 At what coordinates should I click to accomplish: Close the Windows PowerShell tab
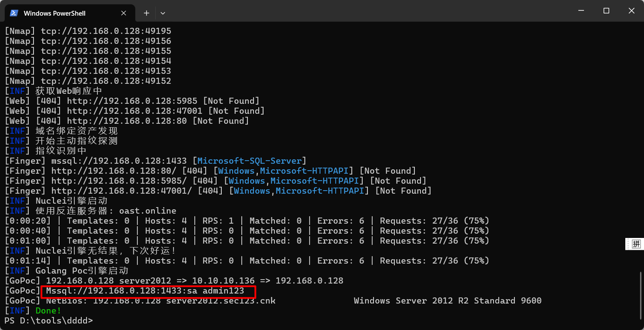pos(123,13)
